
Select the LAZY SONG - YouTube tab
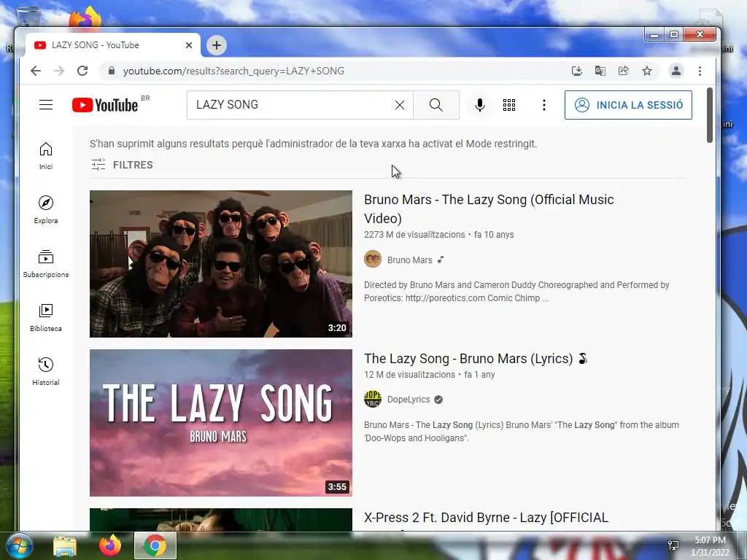(112, 45)
